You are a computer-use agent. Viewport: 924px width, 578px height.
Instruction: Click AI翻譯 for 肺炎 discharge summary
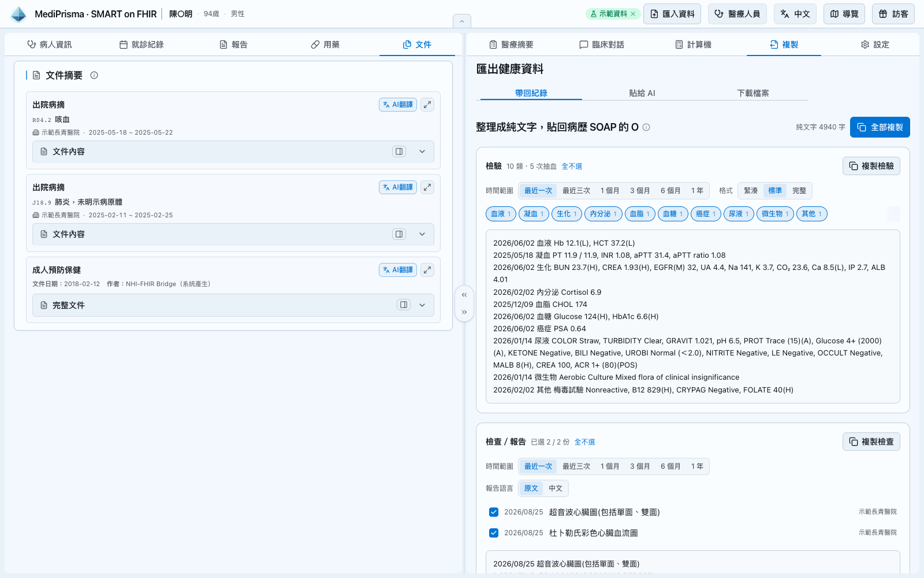pyautogui.click(x=398, y=187)
